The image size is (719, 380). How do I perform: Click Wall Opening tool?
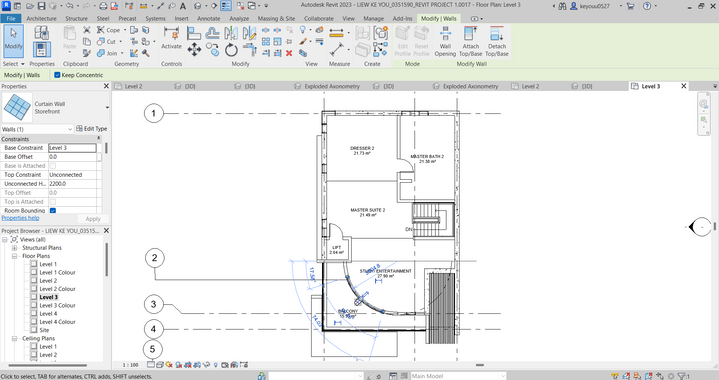click(x=445, y=41)
